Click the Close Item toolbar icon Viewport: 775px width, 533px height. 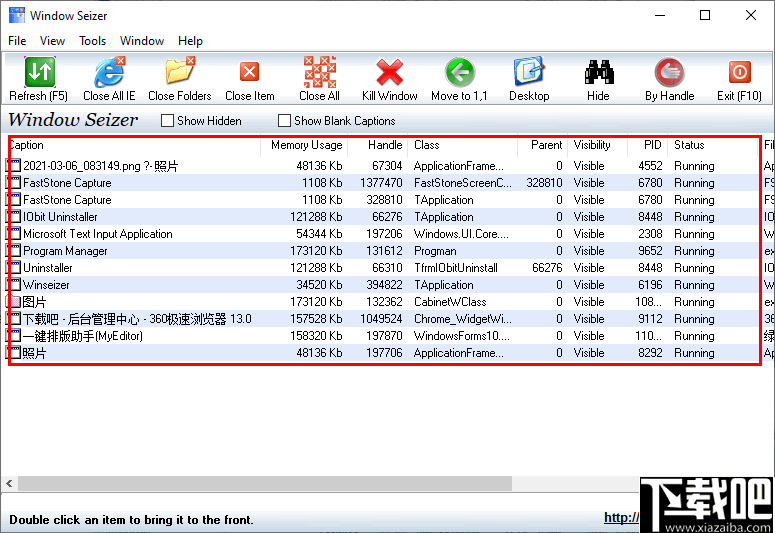(x=250, y=72)
